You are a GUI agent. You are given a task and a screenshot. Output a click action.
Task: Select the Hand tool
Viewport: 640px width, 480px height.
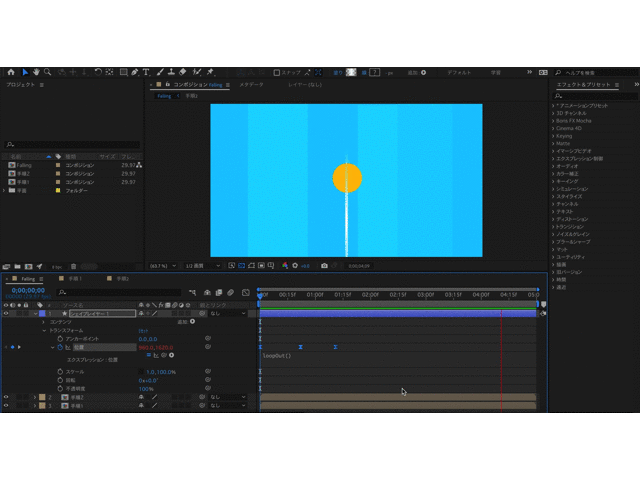(x=37, y=72)
